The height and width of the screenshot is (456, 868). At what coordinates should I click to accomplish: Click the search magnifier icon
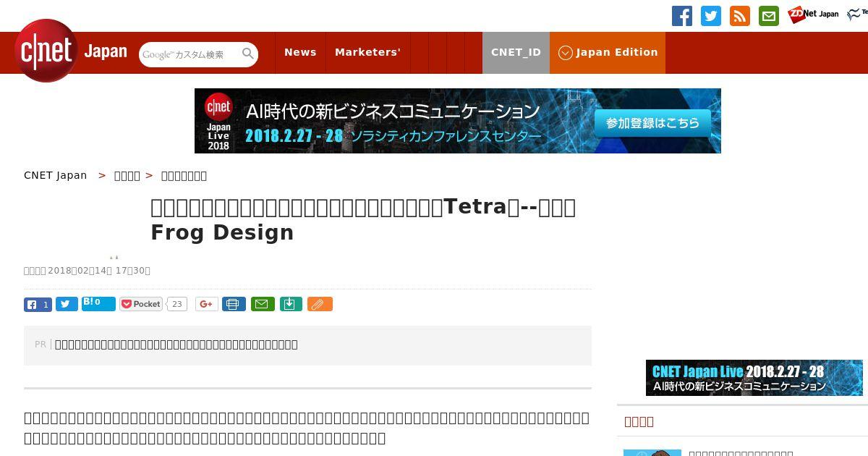click(x=248, y=54)
